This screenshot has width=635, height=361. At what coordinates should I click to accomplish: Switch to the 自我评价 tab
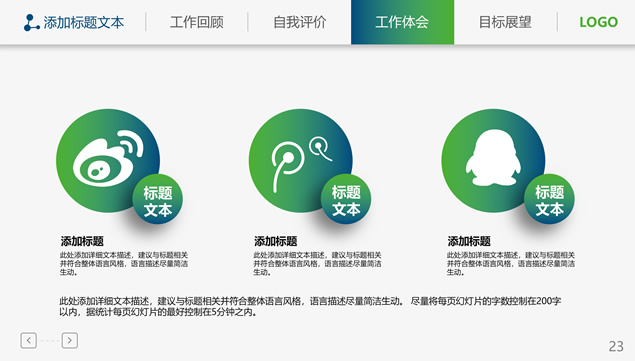[x=300, y=22]
